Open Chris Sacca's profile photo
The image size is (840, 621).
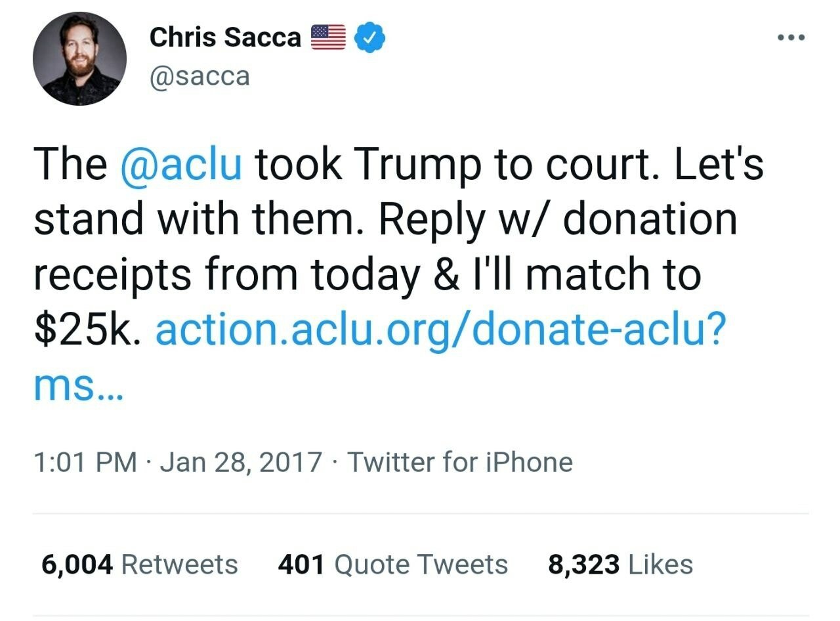79,59
